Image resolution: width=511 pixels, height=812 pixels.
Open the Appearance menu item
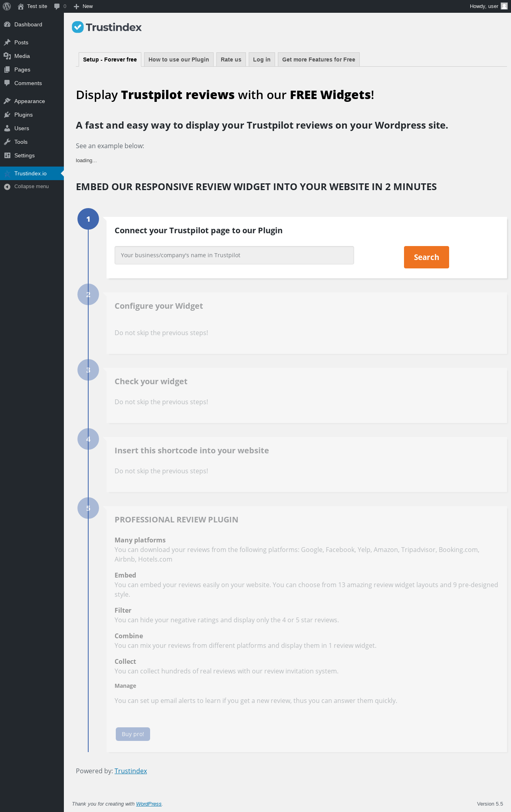pos(32,101)
